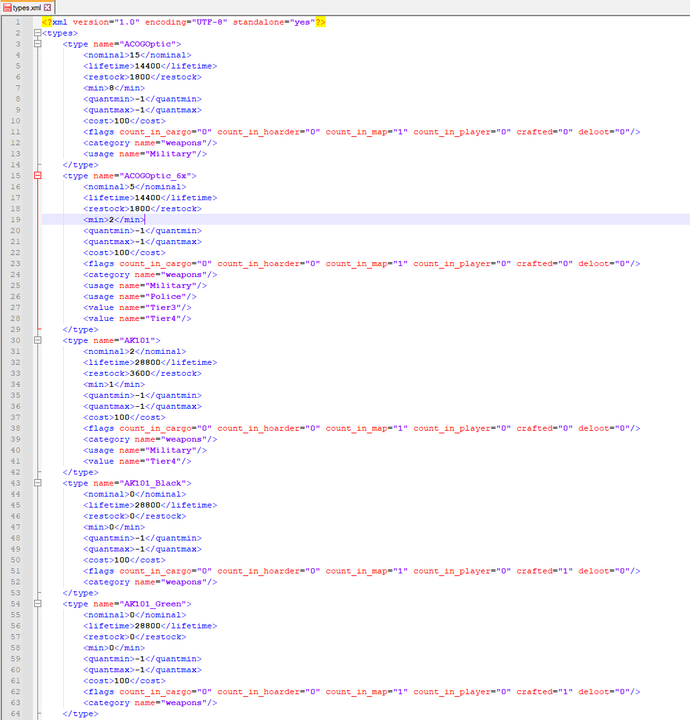This screenshot has height=720, width=690.
Task: Click the flags line of ACOGOptic on line 11
Action: pyautogui.click(x=362, y=132)
